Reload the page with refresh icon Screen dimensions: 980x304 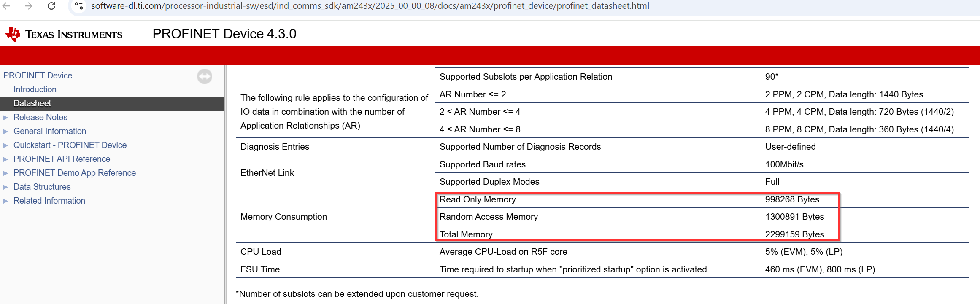click(51, 6)
